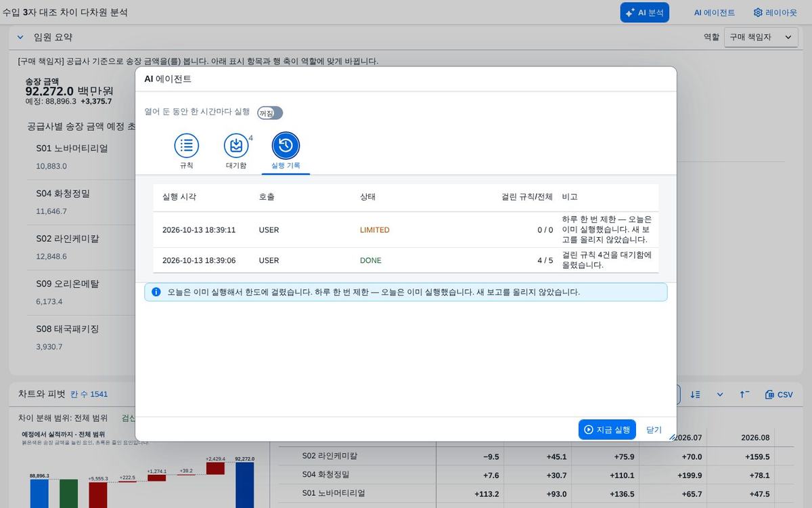Select supplier S08 태국패키징 in summary list
812x508 pixels.
[x=68, y=329]
